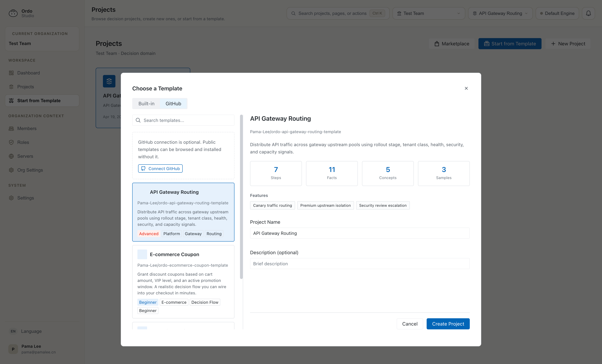Click the Roles shield icon in sidebar
This screenshot has width=602, height=364.
(11, 142)
